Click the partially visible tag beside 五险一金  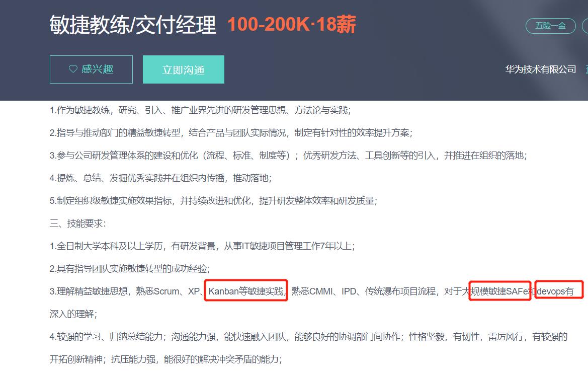pos(584,26)
